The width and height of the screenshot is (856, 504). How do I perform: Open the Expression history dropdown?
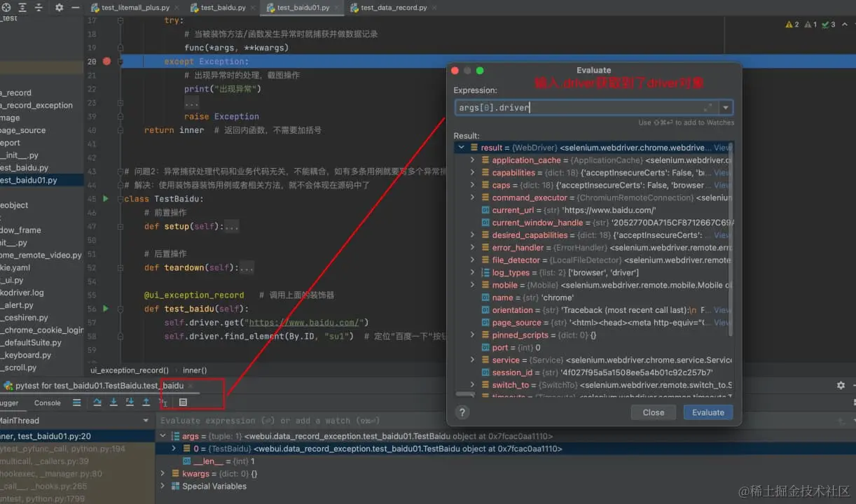726,108
